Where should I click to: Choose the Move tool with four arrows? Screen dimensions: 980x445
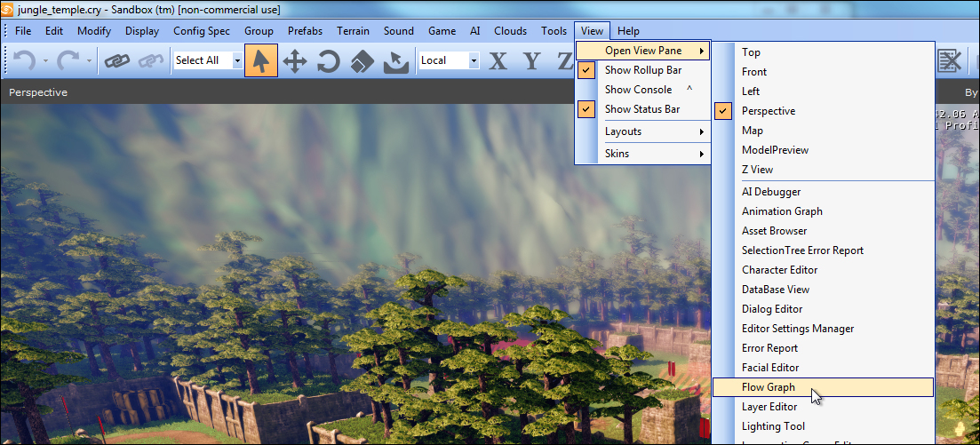pyautogui.click(x=294, y=60)
